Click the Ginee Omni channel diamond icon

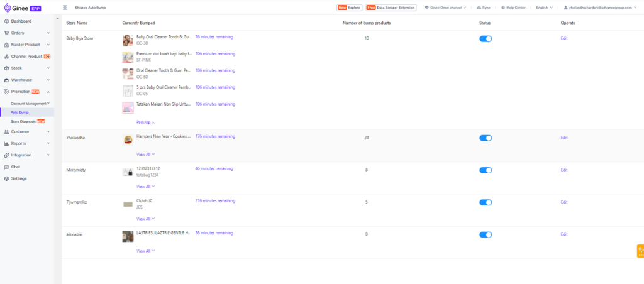[427, 8]
